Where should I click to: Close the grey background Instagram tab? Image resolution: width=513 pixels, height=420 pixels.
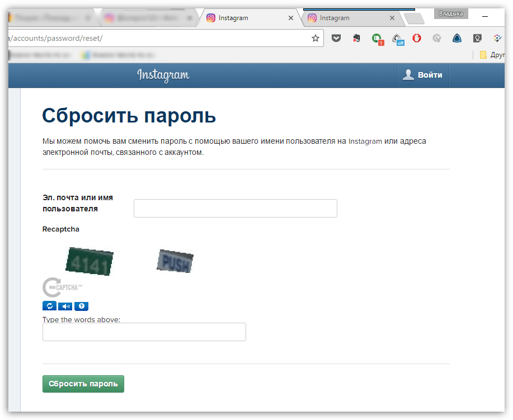pyautogui.click(x=392, y=18)
